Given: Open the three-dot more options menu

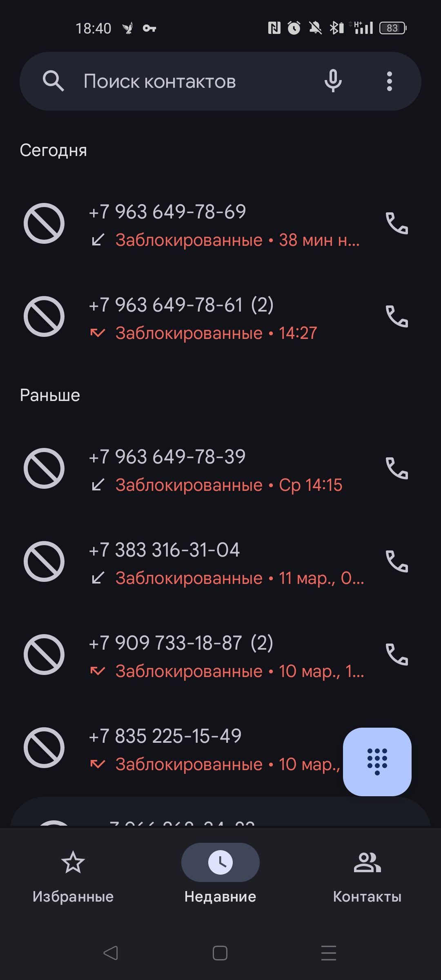Looking at the screenshot, I should point(389,81).
